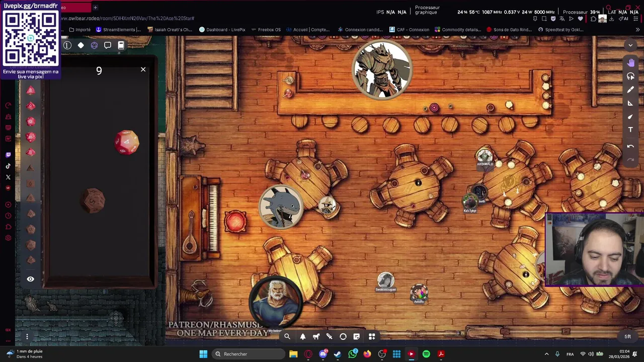Open Steam from the taskbar
The height and width of the screenshot is (362, 644).
coord(338,354)
